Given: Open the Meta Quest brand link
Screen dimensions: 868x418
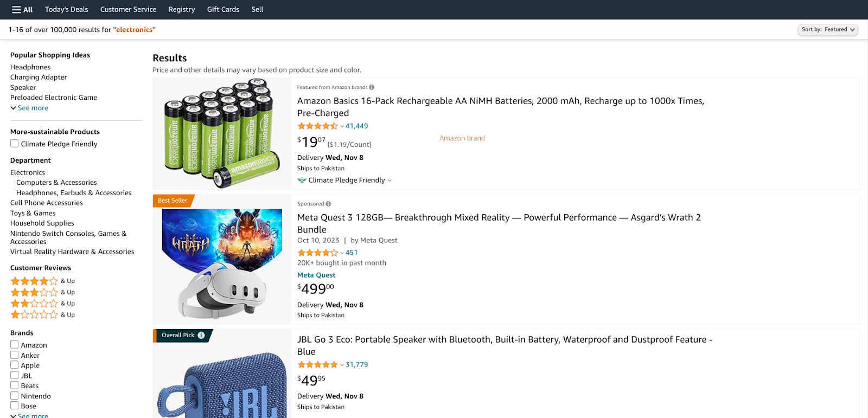Looking at the screenshot, I should pyautogui.click(x=316, y=275).
